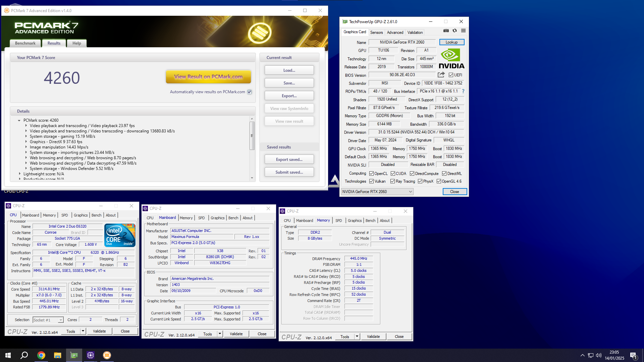Open the Advanced tab in GPU-Z

click(x=395, y=33)
